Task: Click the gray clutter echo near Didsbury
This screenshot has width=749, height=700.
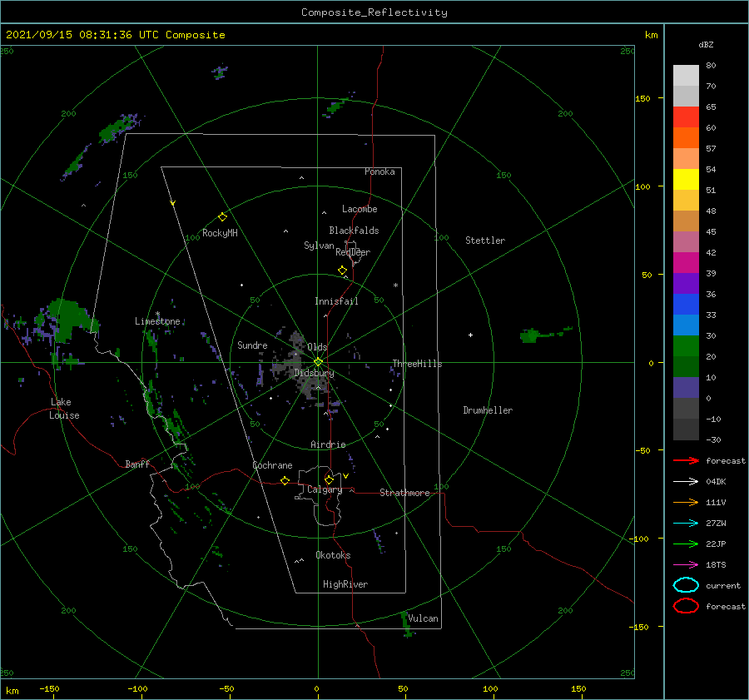Action: coord(310,385)
